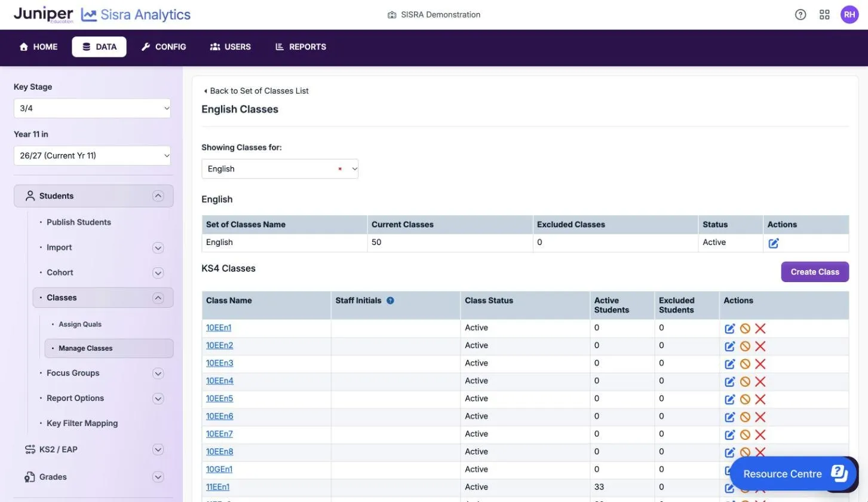Open the Showing Classes for dropdown
The height and width of the screenshot is (502, 868).
280,169
